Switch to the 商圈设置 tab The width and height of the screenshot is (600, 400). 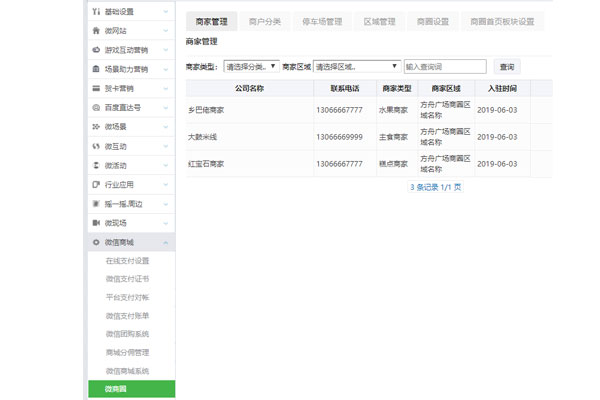tap(433, 21)
